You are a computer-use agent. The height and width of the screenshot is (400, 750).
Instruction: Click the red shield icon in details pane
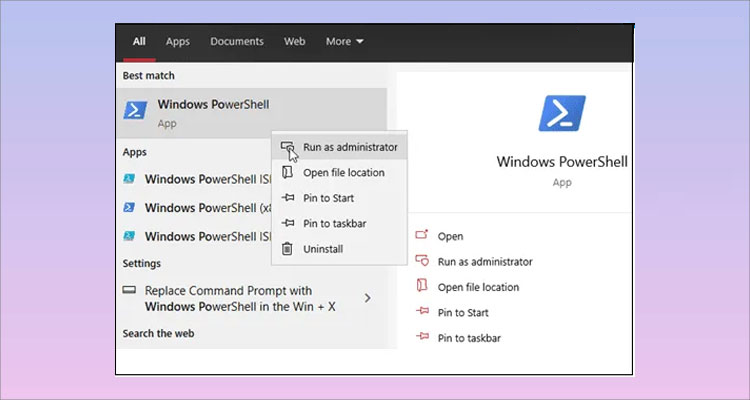coord(422,260)
